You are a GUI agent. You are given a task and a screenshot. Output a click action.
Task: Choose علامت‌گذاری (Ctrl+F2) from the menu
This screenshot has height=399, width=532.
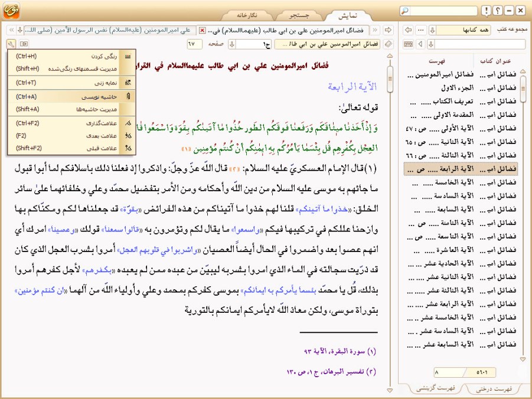71,123
